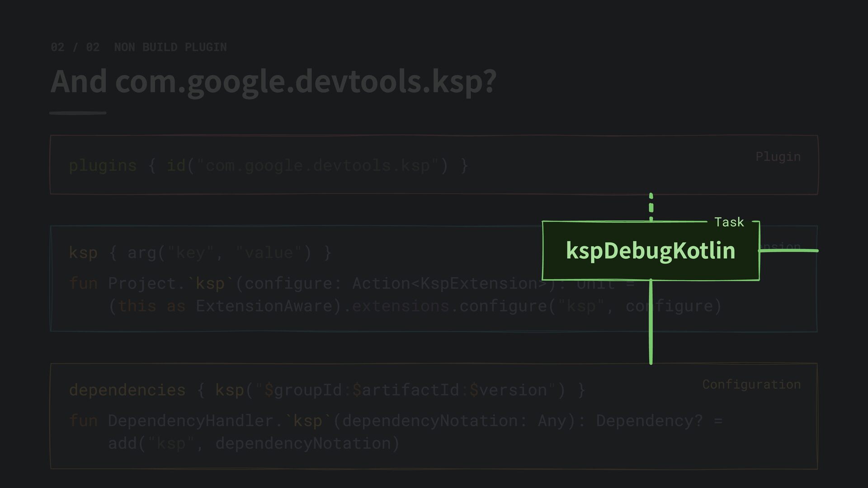The width and height of the screenshot is (868, 488).
Task: Click the NON BUILD PLUGIN section label
Action: 170,47
